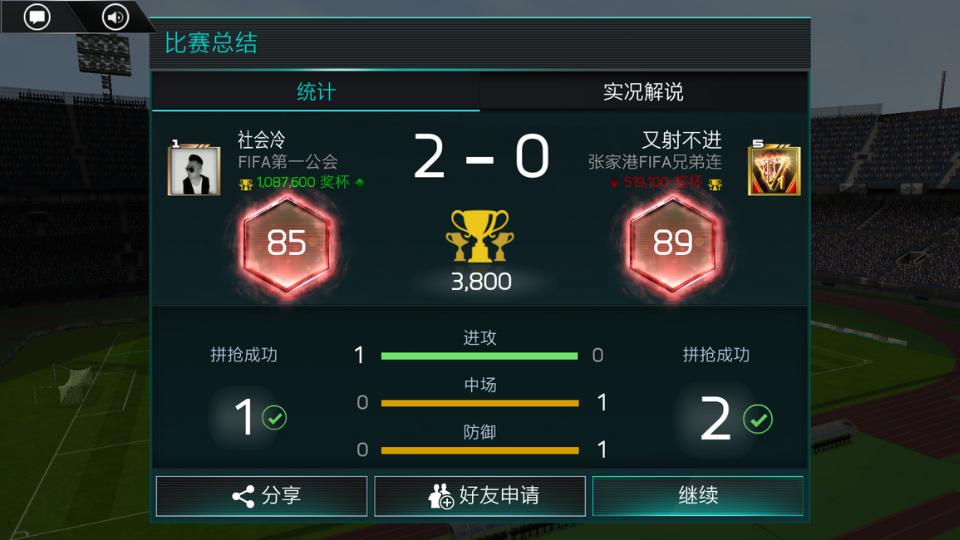Click the left green checkmark circle
Screen dimensions: 960x540
point(274,418)
